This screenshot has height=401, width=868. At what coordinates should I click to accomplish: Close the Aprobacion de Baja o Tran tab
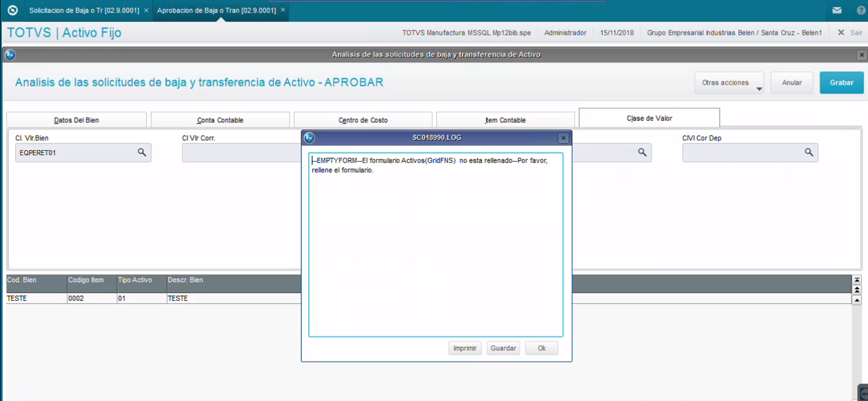pyautogui.click(x=282, y=10)
